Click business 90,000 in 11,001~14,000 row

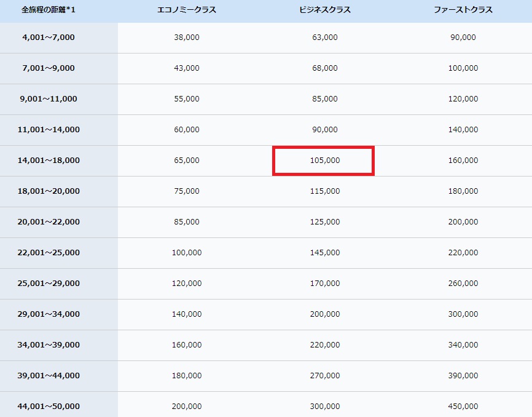click(x=325, y=129)
